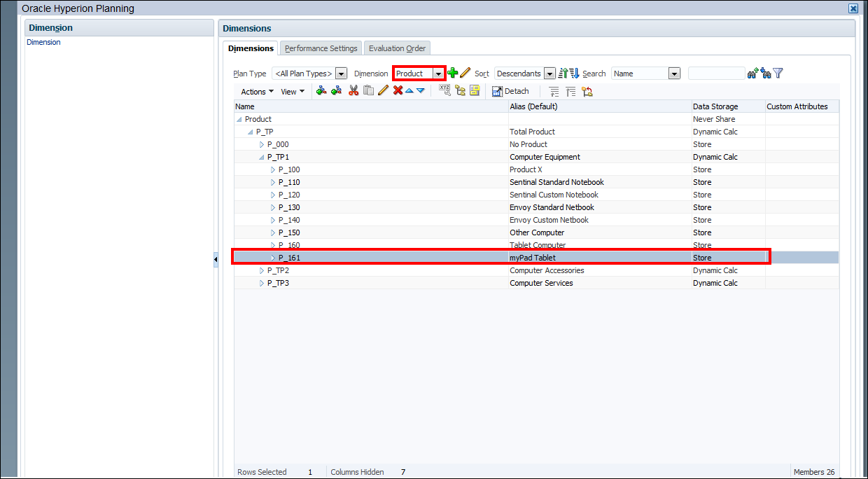Click the Detach button
This screenshot has width=868, height=479.
(x=510, y=91)
